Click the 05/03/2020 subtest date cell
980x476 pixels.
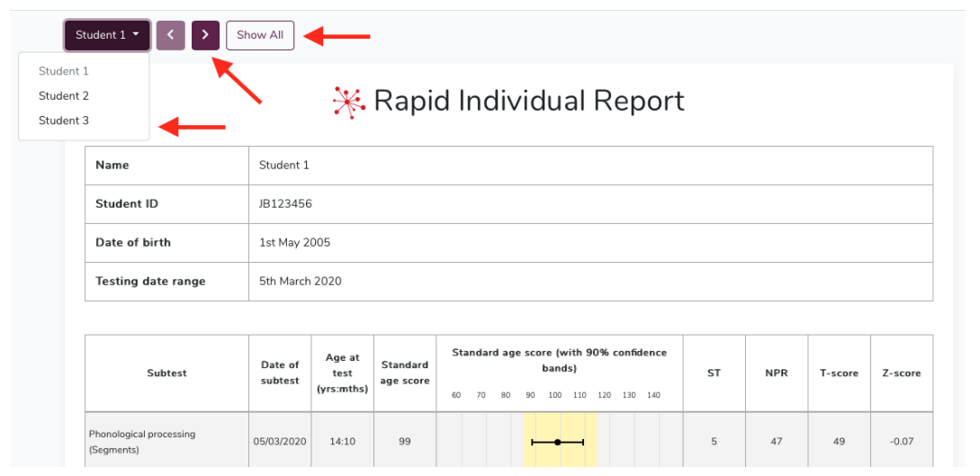pyautogui.click(x=280, y=441)
